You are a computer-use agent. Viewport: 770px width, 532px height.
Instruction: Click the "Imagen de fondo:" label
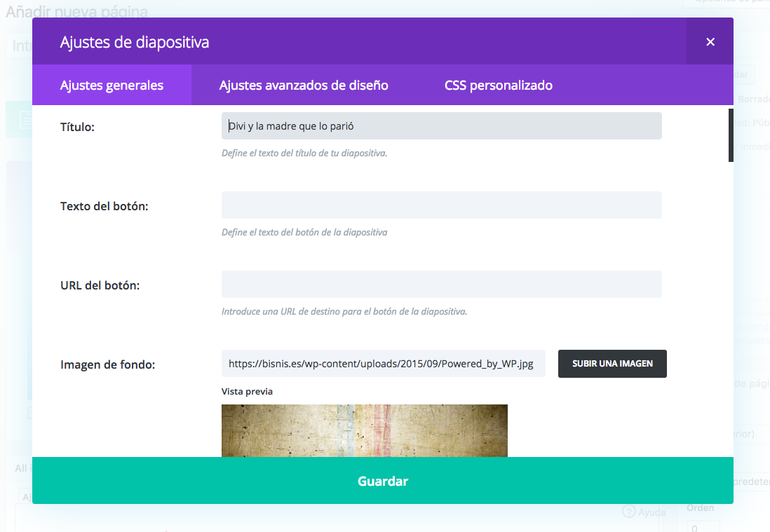(x=107, y=364)
